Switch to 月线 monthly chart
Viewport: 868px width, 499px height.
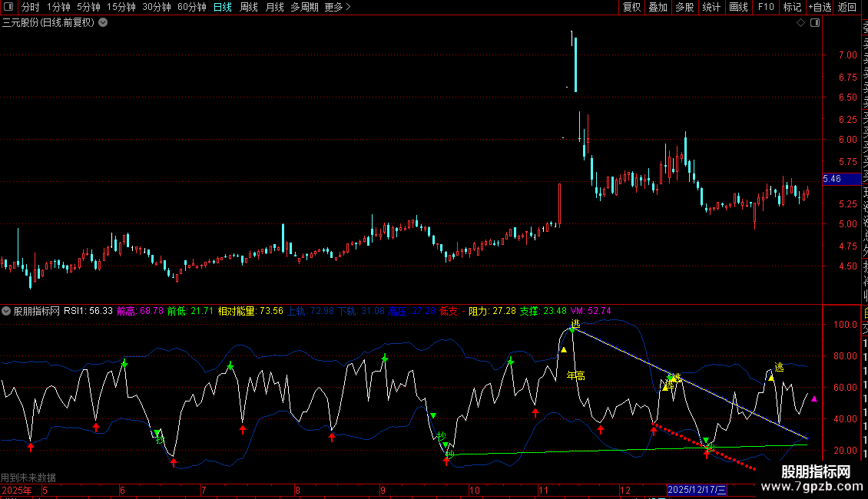pyautogui.click(x=274, y=7)
